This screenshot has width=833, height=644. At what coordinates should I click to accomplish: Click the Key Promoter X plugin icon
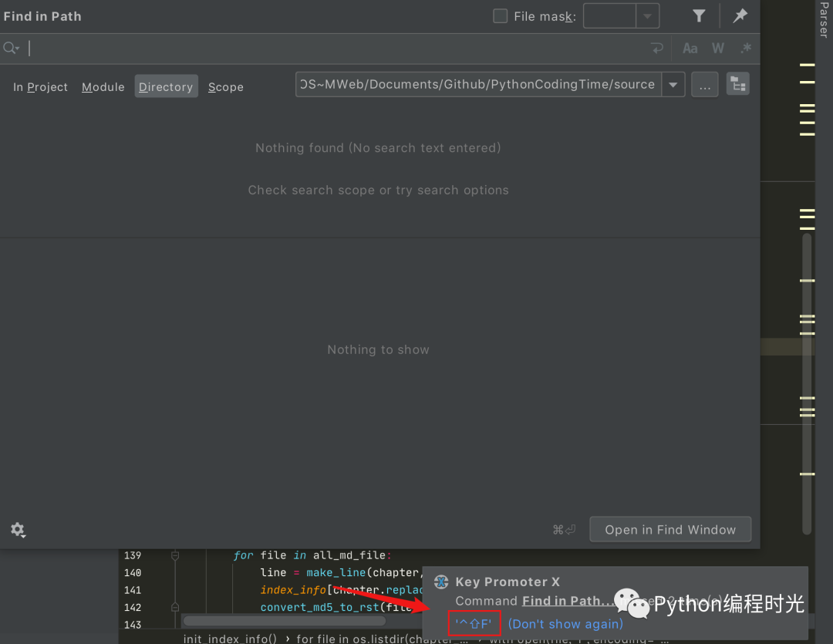441,582
